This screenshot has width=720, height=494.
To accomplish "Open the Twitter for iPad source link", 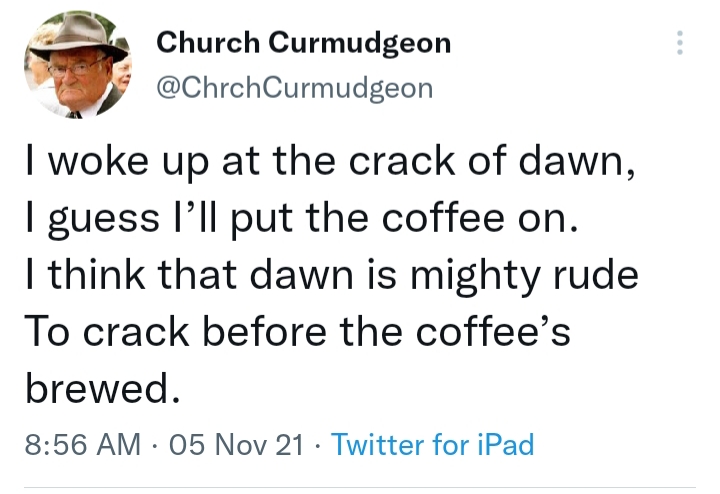I will coord(432,444).
